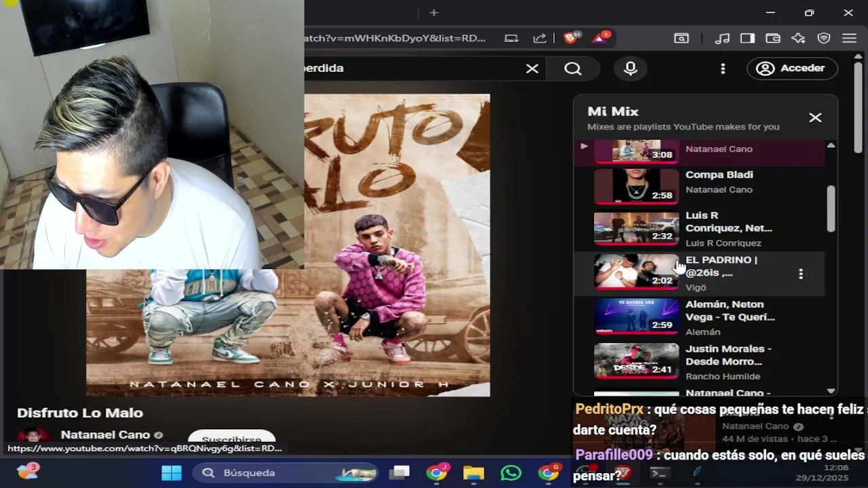Click the Mi Mix playlist scrollbar thumb
Viewport: 868px width, 488px height.
[x=831, y=209]
